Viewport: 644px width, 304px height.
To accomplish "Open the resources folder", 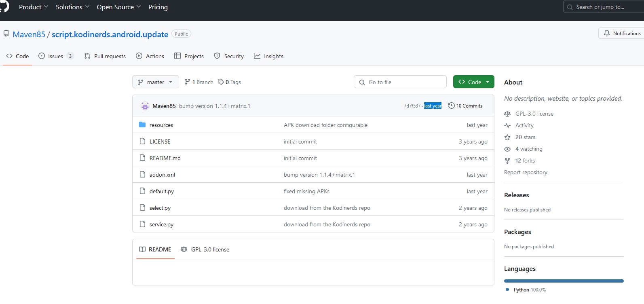I will pyautogui.click(x=161, y=125).
